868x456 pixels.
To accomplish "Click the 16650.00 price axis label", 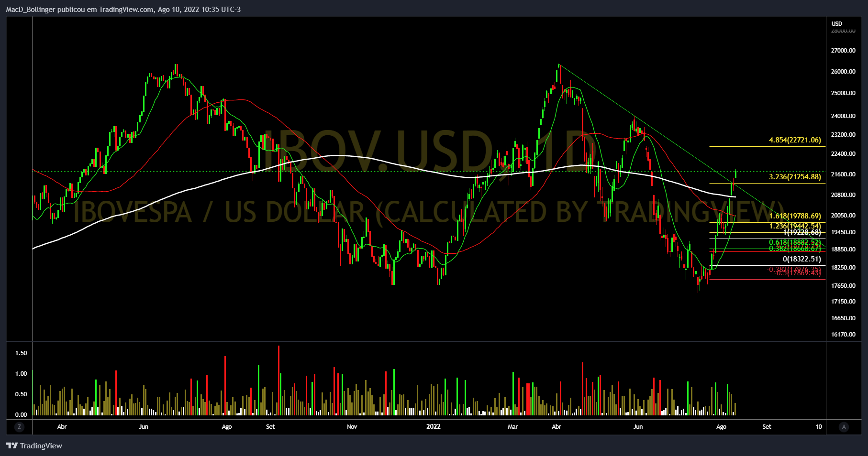I will coord(843,318).
